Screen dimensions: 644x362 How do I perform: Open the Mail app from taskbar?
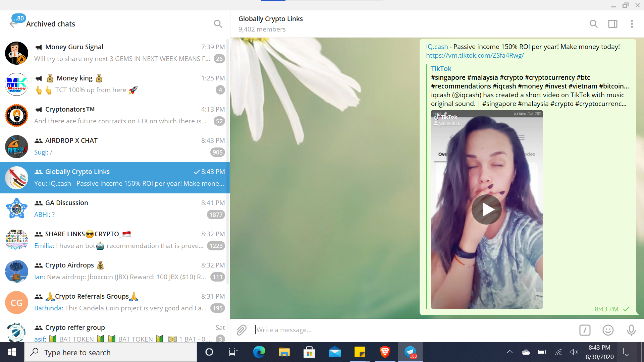point(334,352)
